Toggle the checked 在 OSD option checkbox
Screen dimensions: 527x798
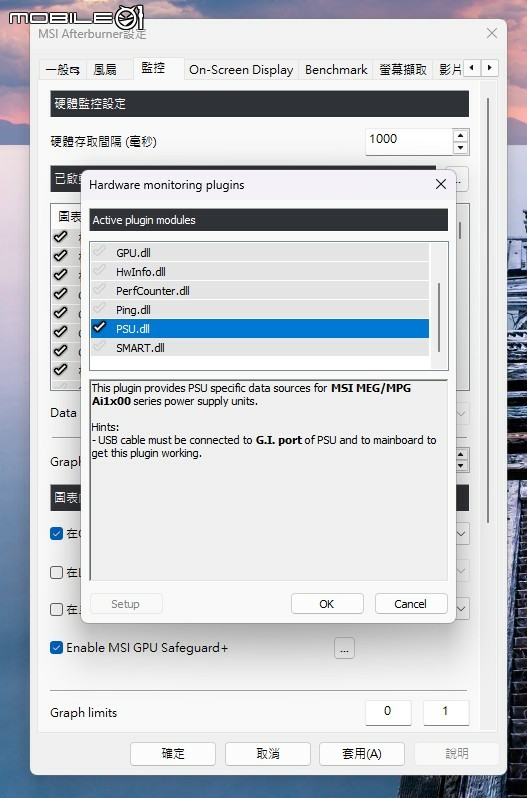pyautogui.click(x=56, y=534)
